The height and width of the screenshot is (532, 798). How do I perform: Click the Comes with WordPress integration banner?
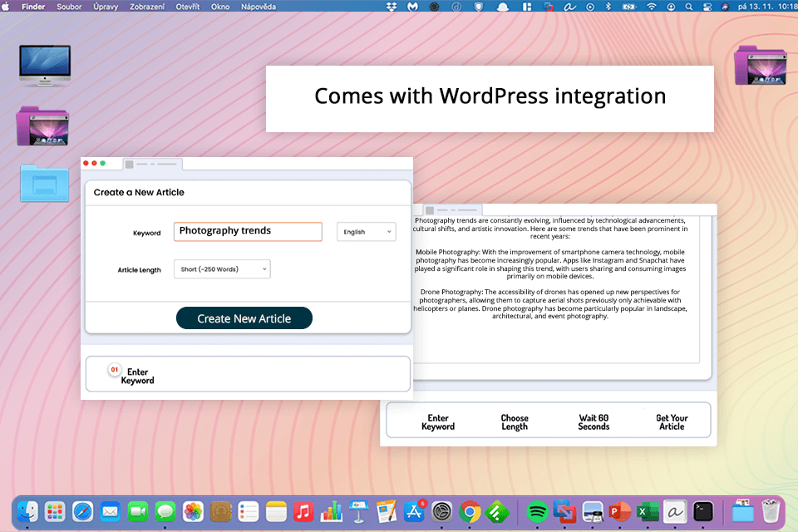point(490,99)
